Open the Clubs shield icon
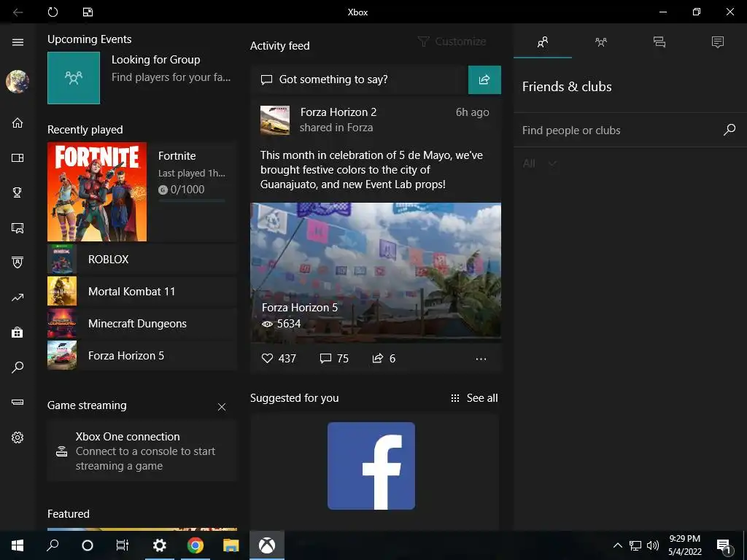The height and width of the screenshot is (560, 747). 18,262
